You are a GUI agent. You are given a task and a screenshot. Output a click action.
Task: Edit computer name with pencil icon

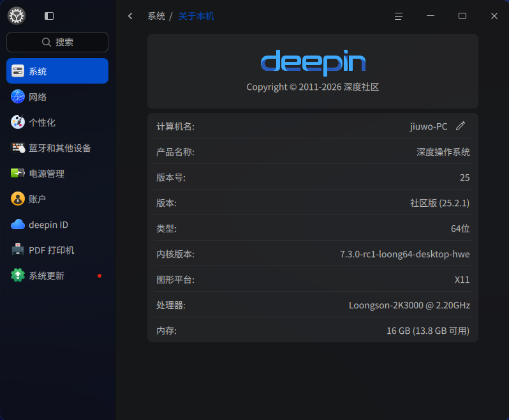coord(461,126)
